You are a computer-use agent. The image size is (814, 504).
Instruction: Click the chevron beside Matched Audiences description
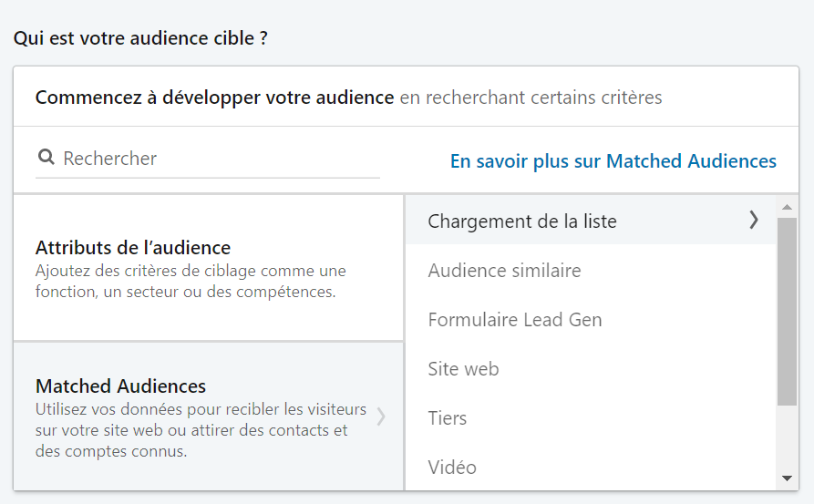click(x=381, y=417)
